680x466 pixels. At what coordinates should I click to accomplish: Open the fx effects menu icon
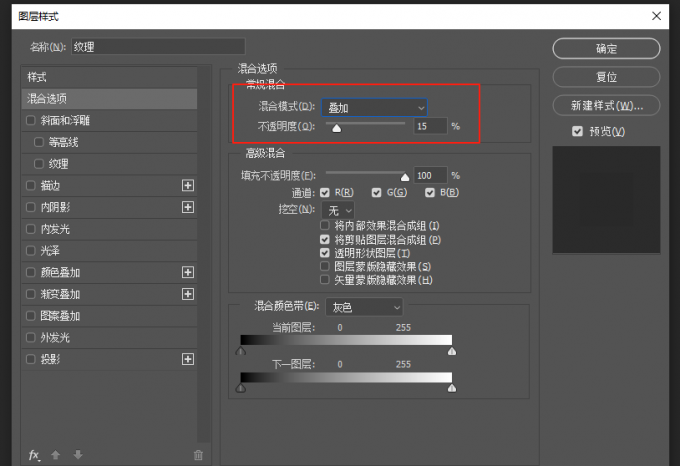pos(34,455)
